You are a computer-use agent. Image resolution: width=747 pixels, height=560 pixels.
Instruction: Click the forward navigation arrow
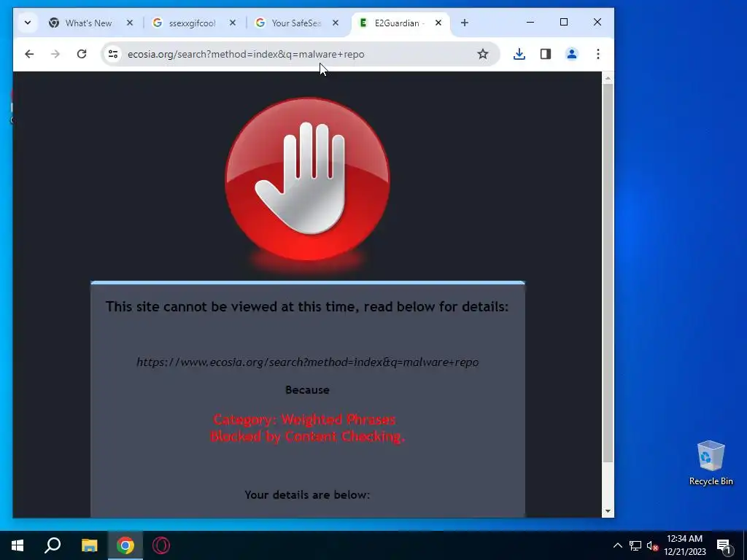pyautogui.click(x=55, y=54)
